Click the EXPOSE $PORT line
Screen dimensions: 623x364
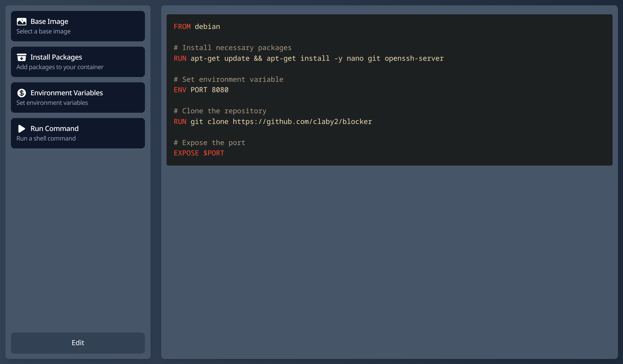point(199,153)
